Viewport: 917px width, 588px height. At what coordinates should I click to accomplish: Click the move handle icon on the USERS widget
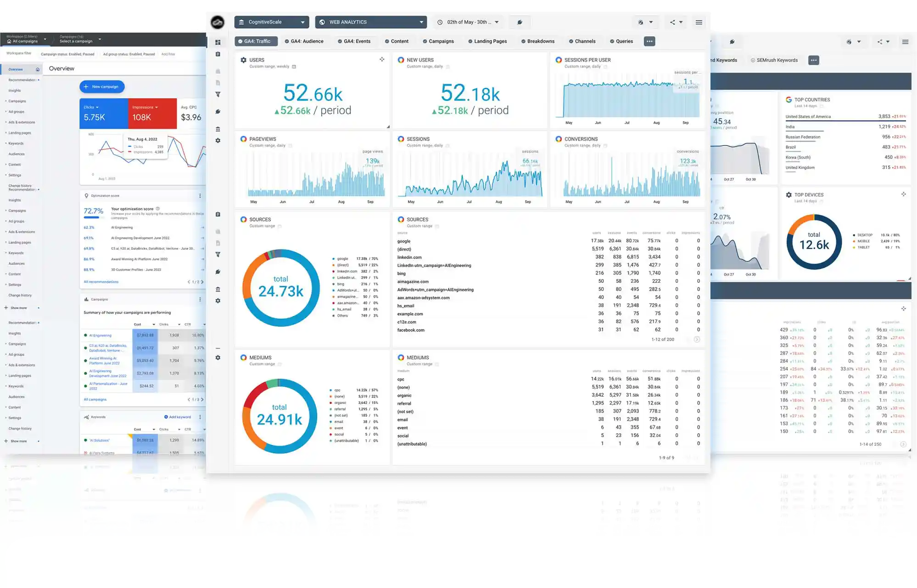382,59
